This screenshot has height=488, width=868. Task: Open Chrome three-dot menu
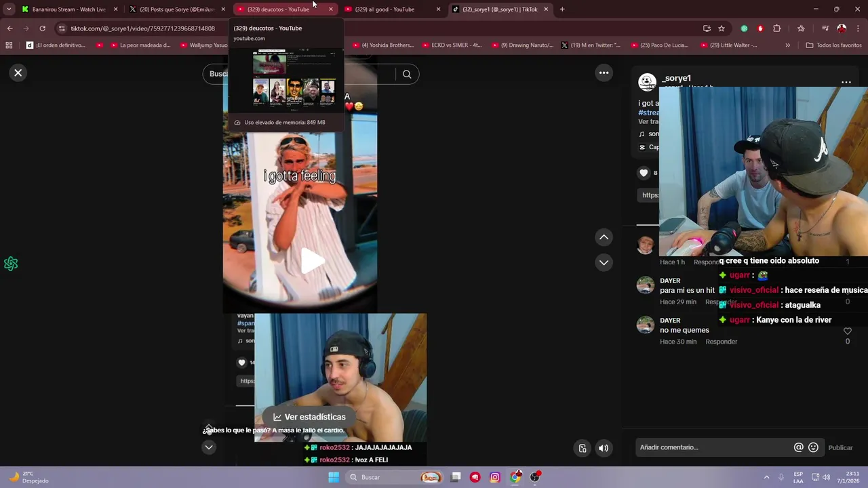pos(858,28)
